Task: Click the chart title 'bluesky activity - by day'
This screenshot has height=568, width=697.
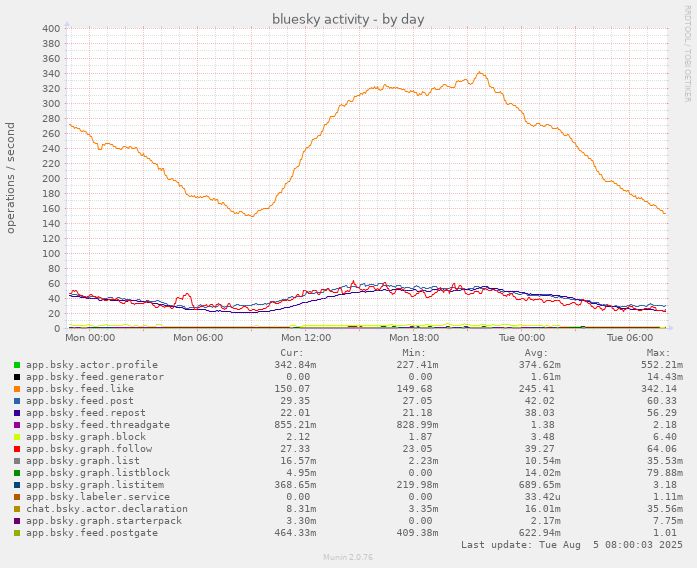Action: [x=348, y=19]
